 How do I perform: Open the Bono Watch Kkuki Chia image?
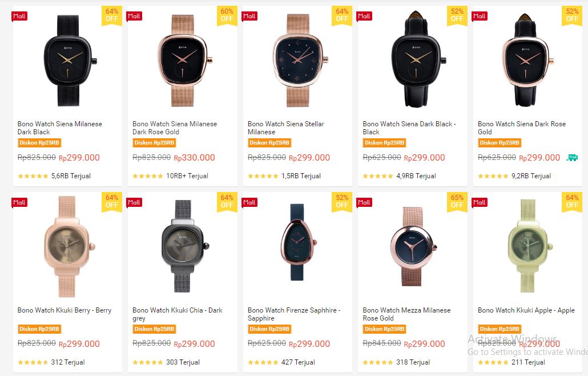pos(182,246)
